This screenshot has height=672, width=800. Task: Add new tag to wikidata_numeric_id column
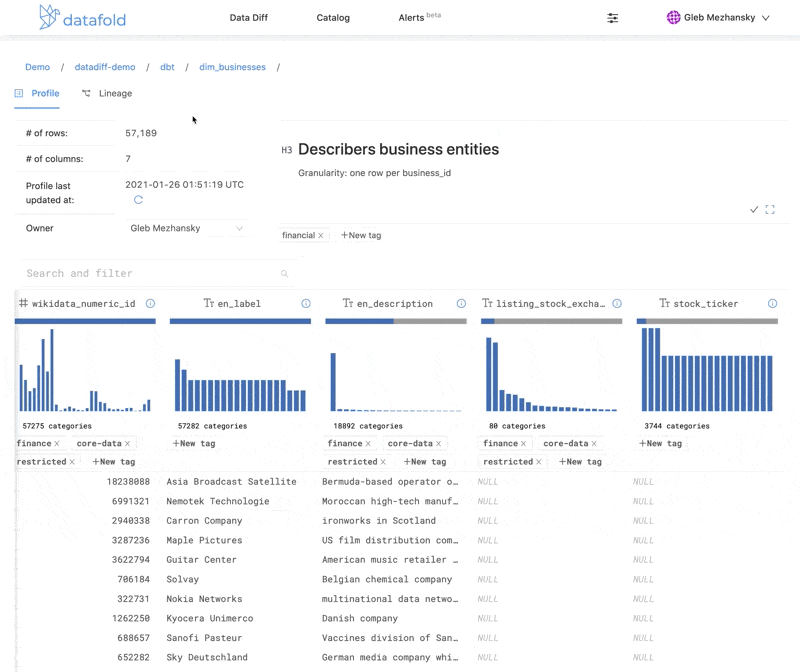click(113, 462)
